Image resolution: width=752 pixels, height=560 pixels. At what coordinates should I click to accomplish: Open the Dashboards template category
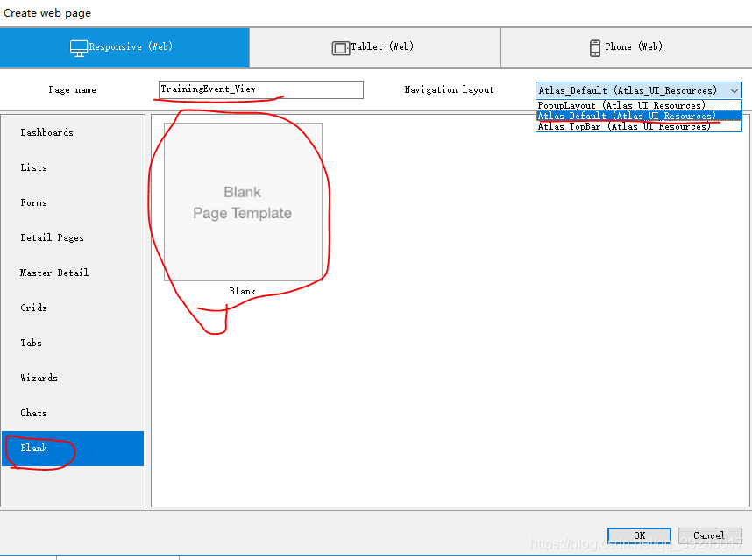pos(47,133)
